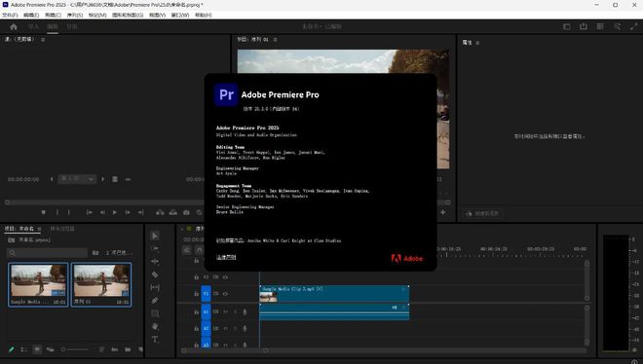Step forward one frame in Source monitor
This screenshot has width=643, height=364.
point(128,212)
